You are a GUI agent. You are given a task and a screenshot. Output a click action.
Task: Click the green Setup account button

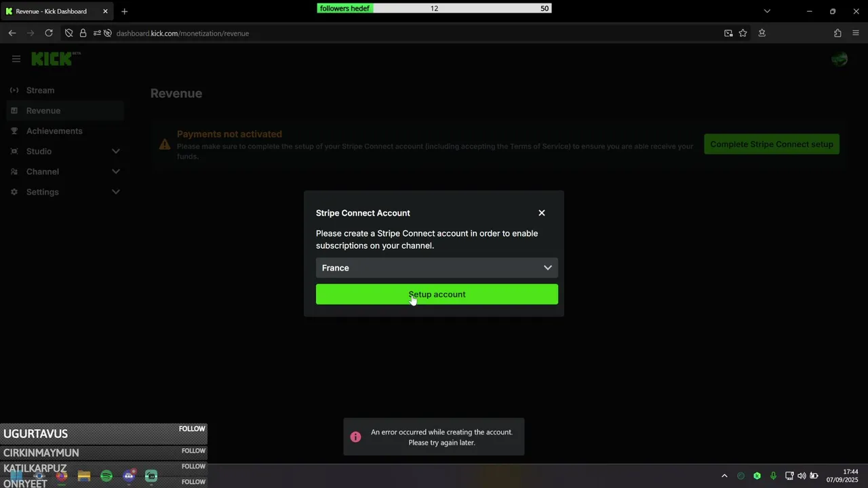point(437,294)
